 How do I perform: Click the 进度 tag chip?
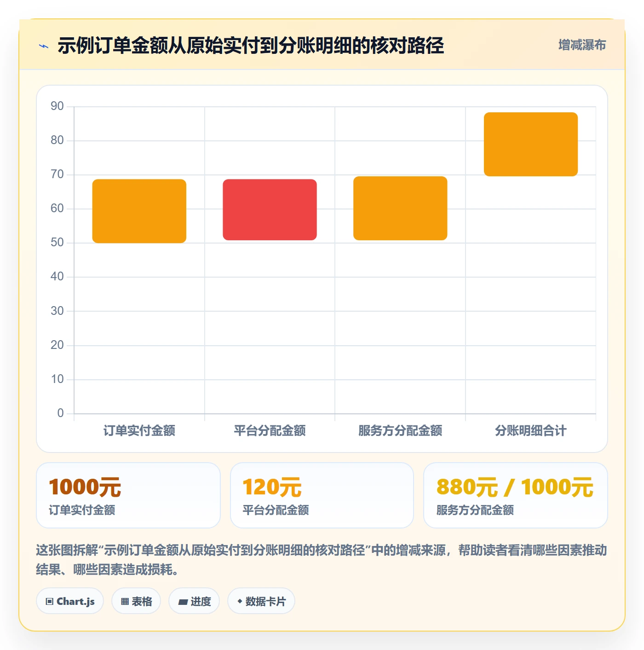pyautogui.click(x=194, y=601)
